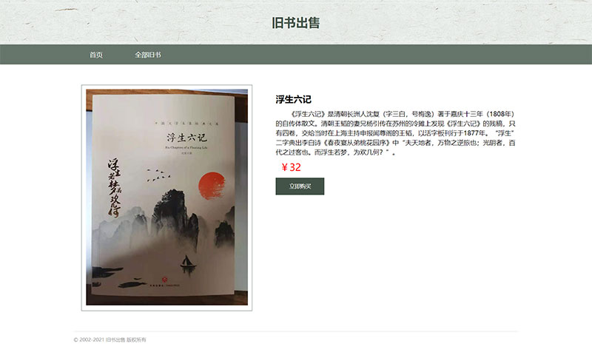
Task: Open the 首页 navigation item
Action: coord(96,55)
